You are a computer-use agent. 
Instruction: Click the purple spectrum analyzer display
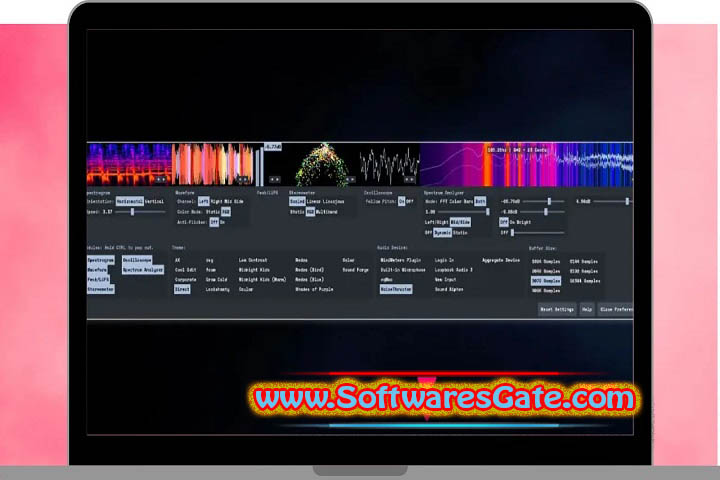pos(527,164)
